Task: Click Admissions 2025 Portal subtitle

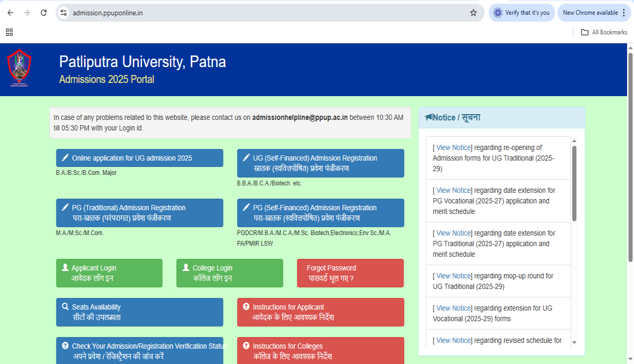Action: click(x=107, y=80)
